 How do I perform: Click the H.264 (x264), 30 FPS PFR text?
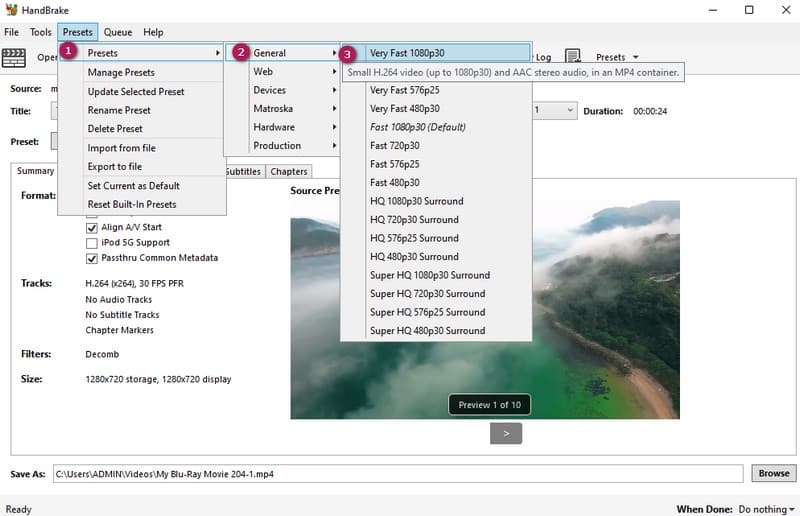tap(134, 284)
